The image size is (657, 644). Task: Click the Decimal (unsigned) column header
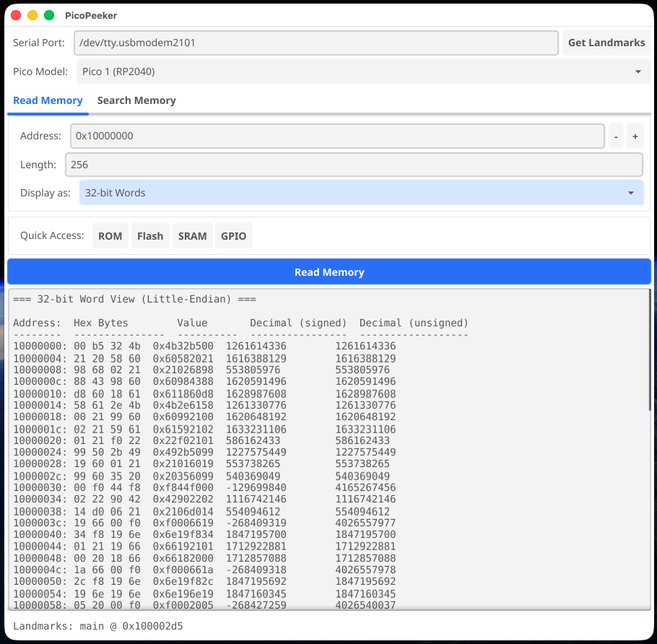point(414,323)
